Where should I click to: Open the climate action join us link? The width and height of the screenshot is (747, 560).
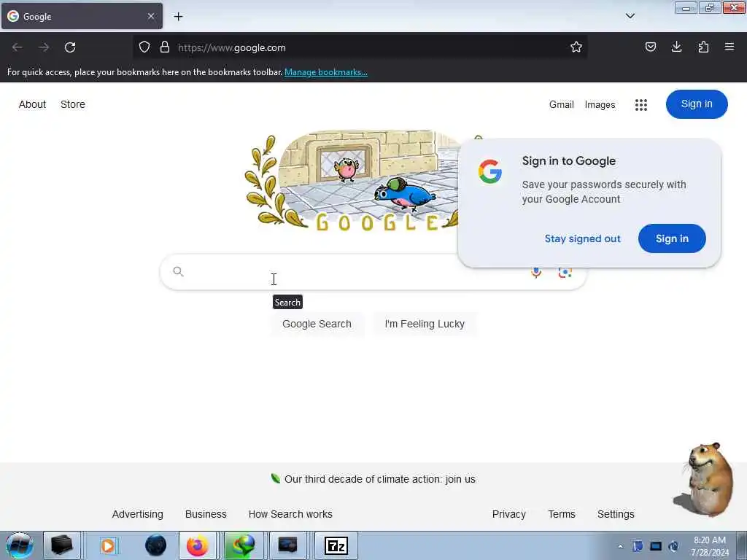click(379, 479)
